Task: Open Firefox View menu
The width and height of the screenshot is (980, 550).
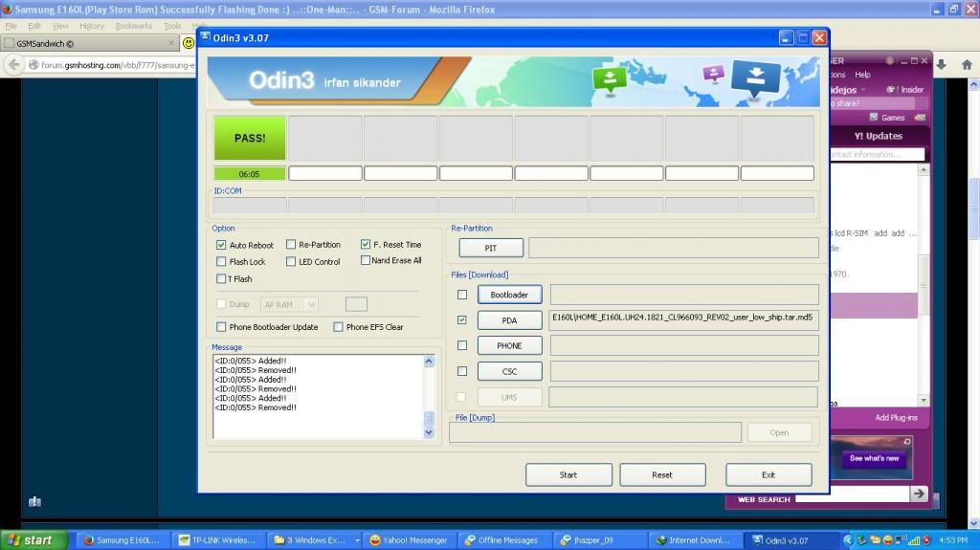Action: (x=60, y=26)
